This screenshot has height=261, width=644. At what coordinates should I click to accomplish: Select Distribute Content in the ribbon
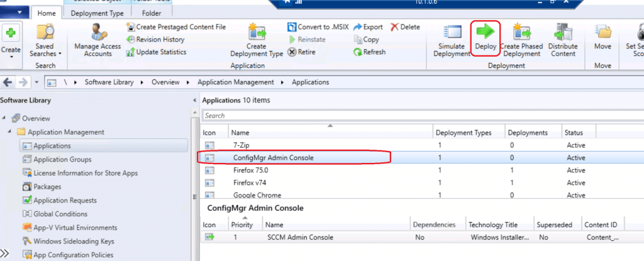[562, 41]
